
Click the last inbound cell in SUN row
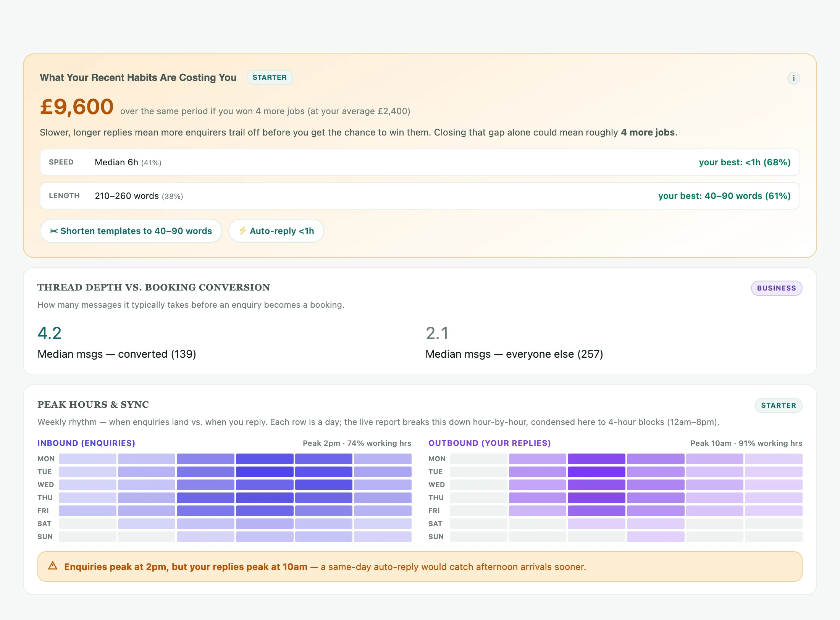pyautogui.click(x=383, y=537)
